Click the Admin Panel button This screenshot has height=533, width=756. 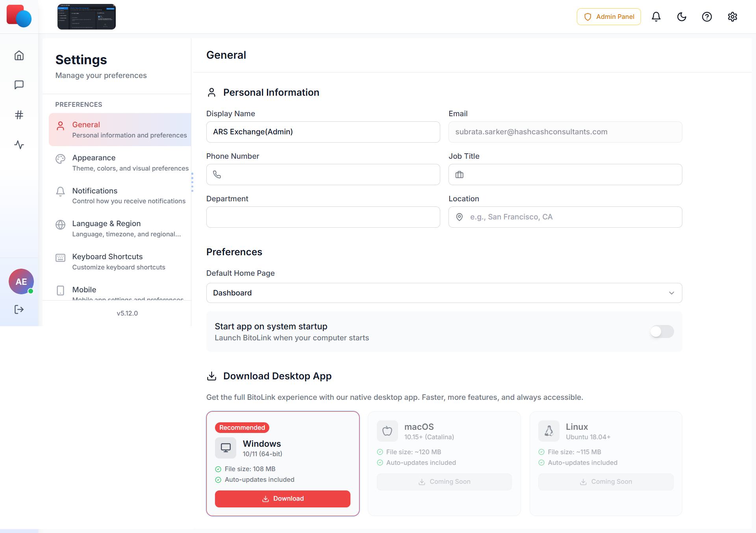609,17
